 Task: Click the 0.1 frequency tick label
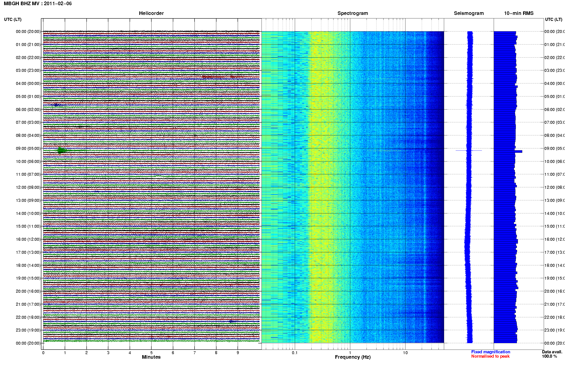click(295, 353)
